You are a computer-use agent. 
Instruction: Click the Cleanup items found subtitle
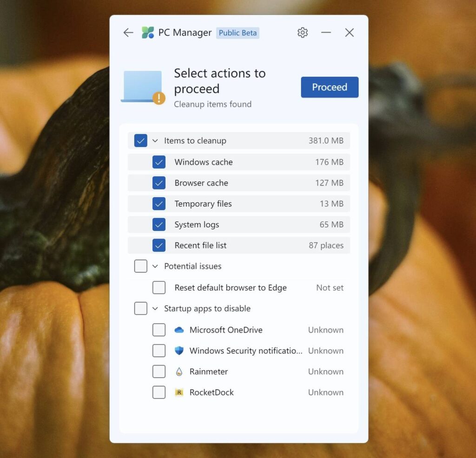point(212,104)
